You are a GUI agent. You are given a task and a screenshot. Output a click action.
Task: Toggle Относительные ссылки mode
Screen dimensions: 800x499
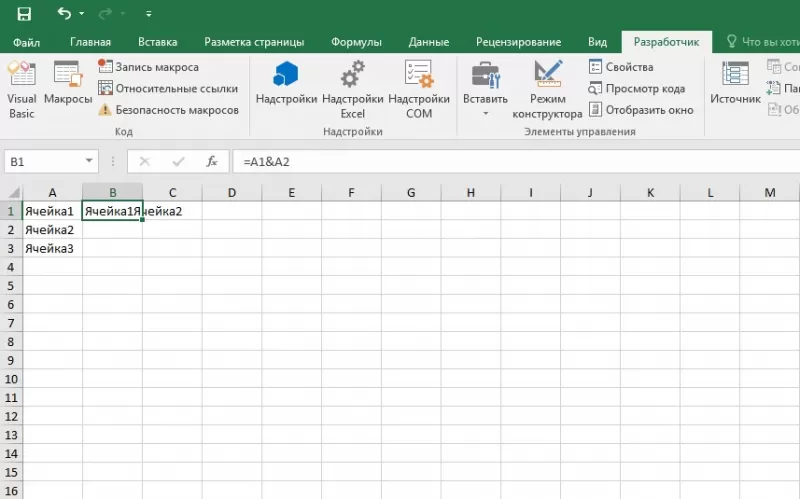(x=168, y=88)
